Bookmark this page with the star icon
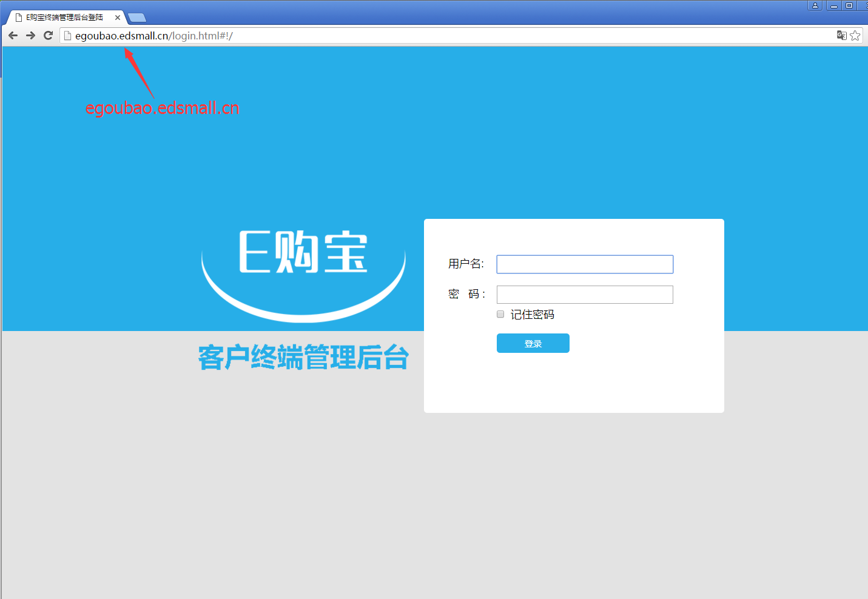This screenshot has height=599, width=868. tap(855, 35)
